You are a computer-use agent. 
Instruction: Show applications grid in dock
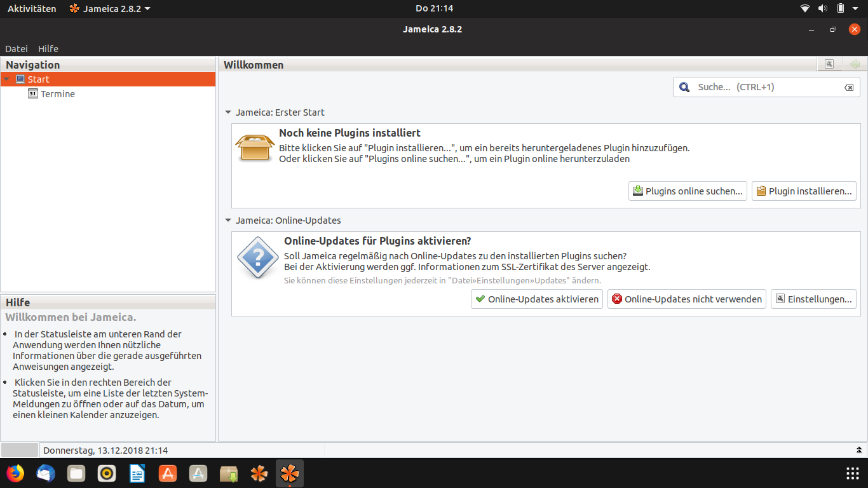853,473
